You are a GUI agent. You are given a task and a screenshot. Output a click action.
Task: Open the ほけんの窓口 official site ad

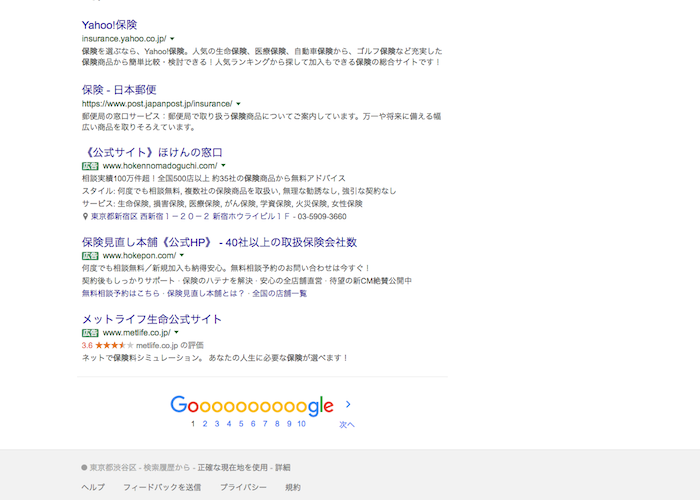point(152,152)
